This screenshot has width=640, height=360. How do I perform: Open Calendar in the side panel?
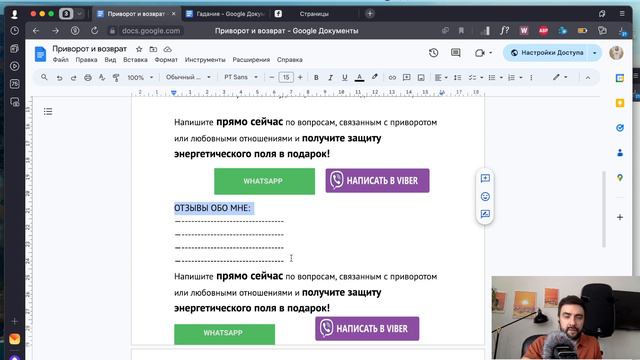pyautogui.click(x=620, y=78)
